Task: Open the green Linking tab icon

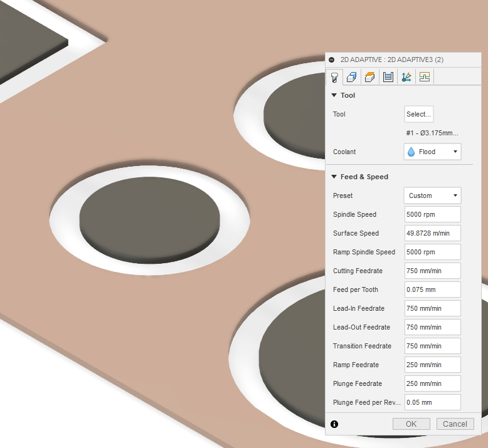Action: pyautogui.click(x=425, y=77)
